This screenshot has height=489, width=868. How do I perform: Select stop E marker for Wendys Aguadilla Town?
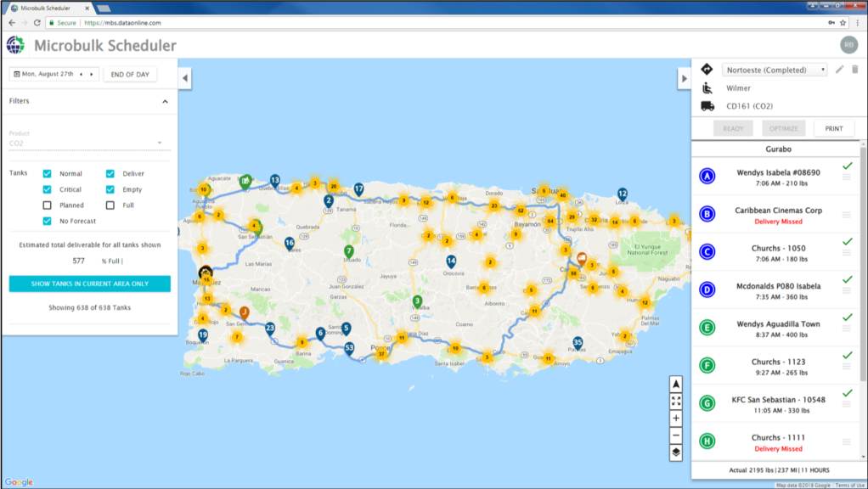[707, 328]
